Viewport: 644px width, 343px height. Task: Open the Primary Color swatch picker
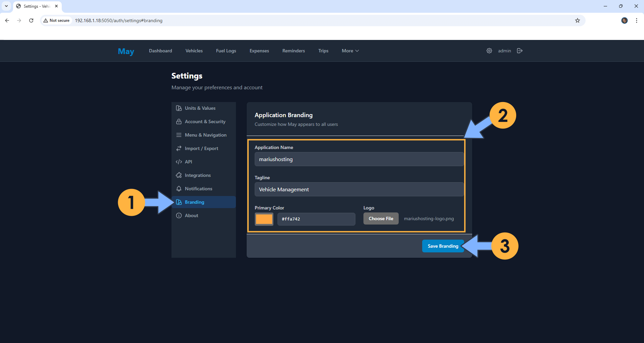pos(264,219)
